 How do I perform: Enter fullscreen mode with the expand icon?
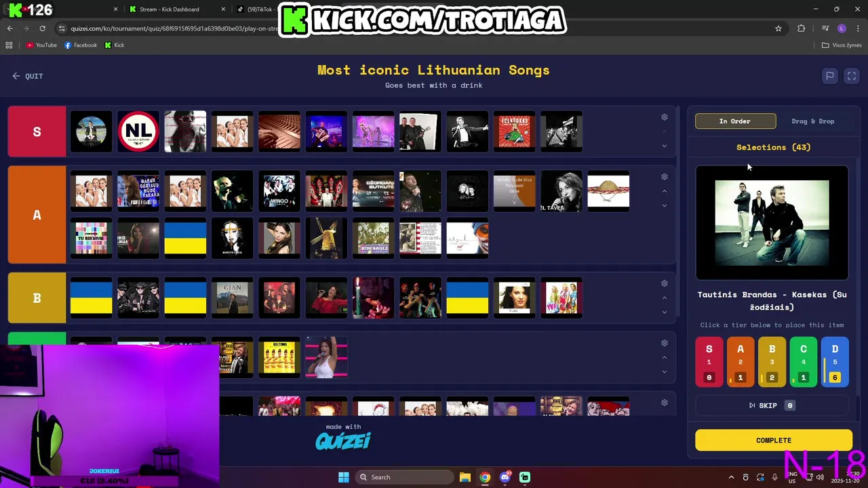(x=852, y=76)
